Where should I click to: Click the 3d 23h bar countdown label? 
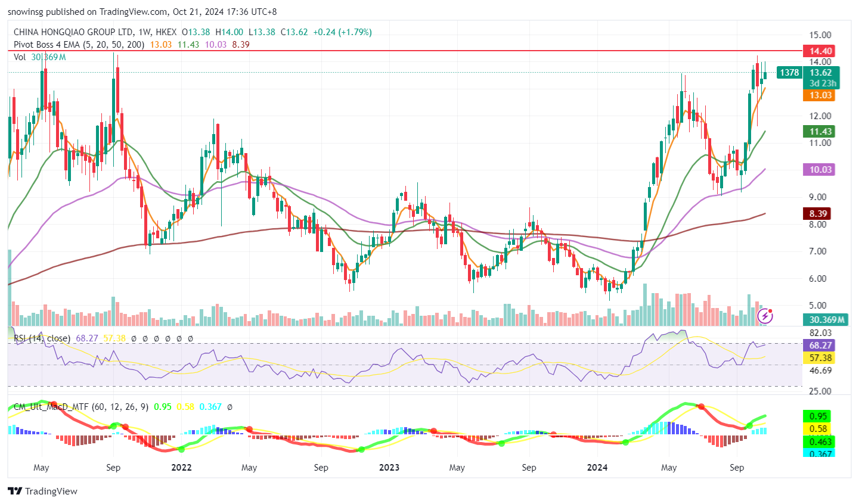pyautogui.click(x=823, y=83)
